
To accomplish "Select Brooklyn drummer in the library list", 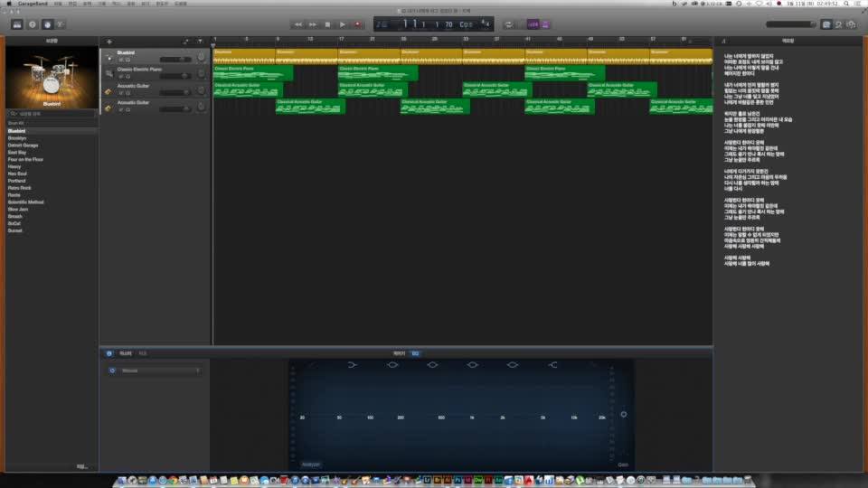I will [17, 137].
